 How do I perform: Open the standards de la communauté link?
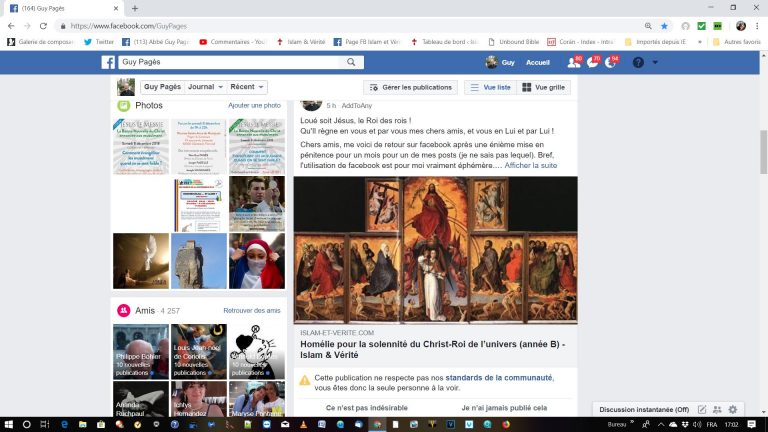click(x=498, y=378)
